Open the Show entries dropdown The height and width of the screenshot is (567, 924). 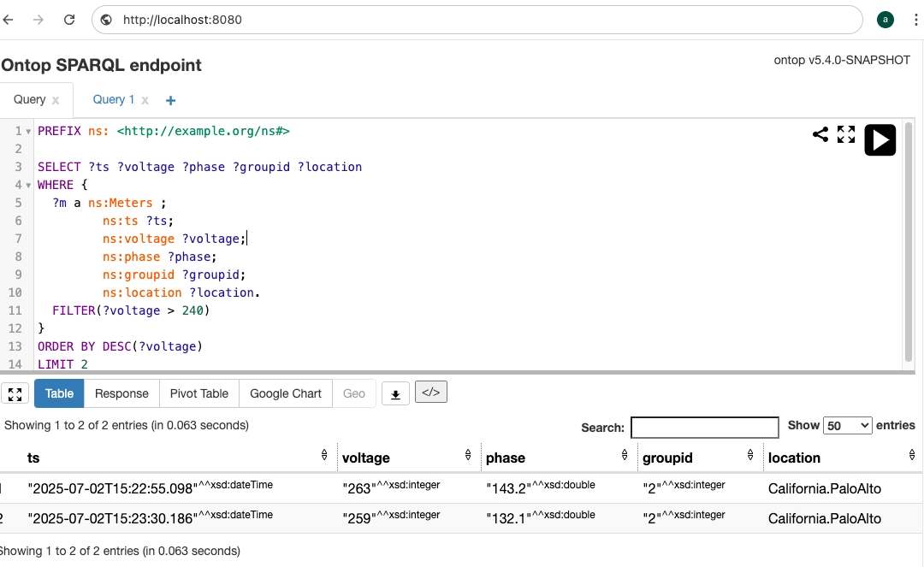click(x=847, y=425)
